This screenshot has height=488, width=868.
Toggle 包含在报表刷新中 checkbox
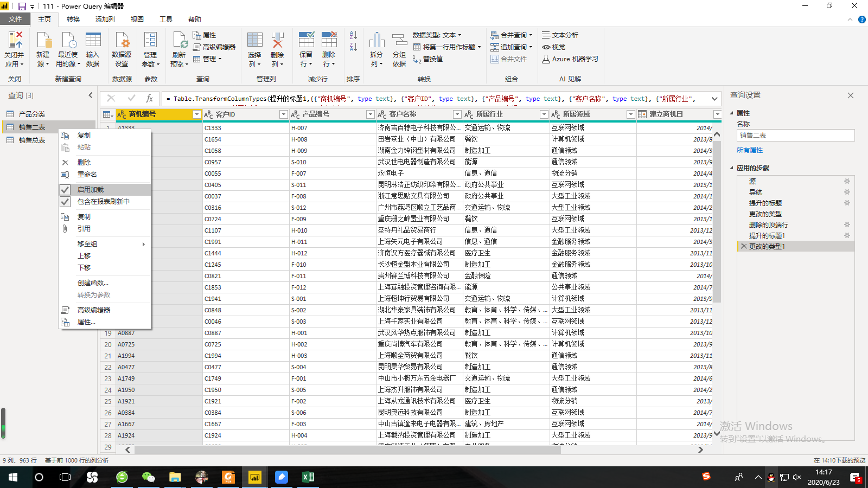[x=65, y=202]
